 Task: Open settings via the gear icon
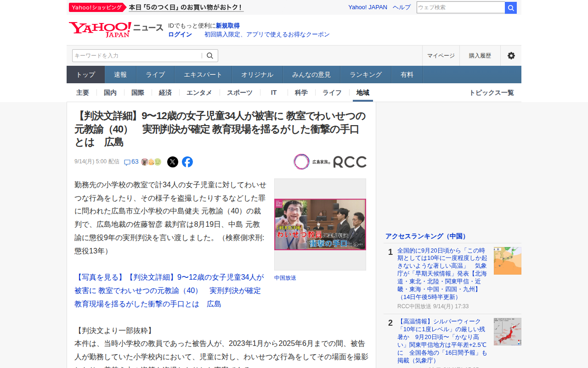click(x=511, y=56)
